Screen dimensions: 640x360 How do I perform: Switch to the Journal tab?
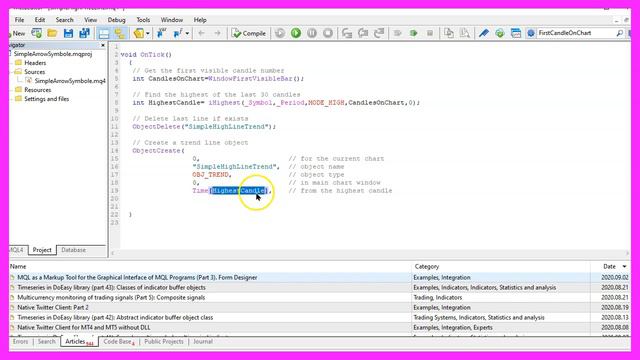(x=203, y=341)
